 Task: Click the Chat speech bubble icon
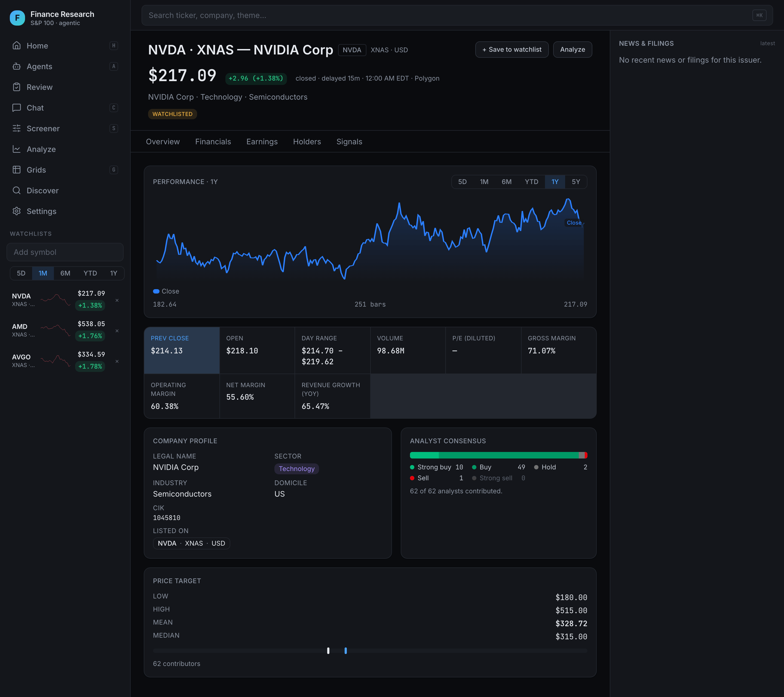17,108
